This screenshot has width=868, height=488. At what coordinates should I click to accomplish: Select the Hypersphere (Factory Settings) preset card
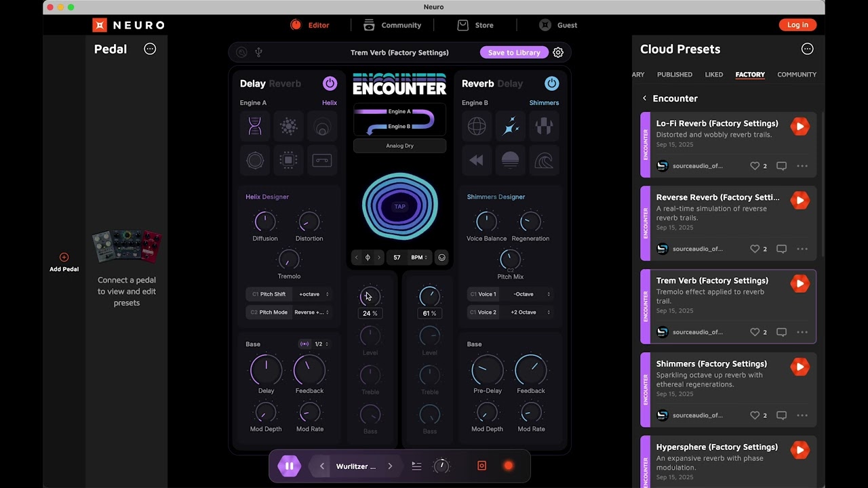728,462
